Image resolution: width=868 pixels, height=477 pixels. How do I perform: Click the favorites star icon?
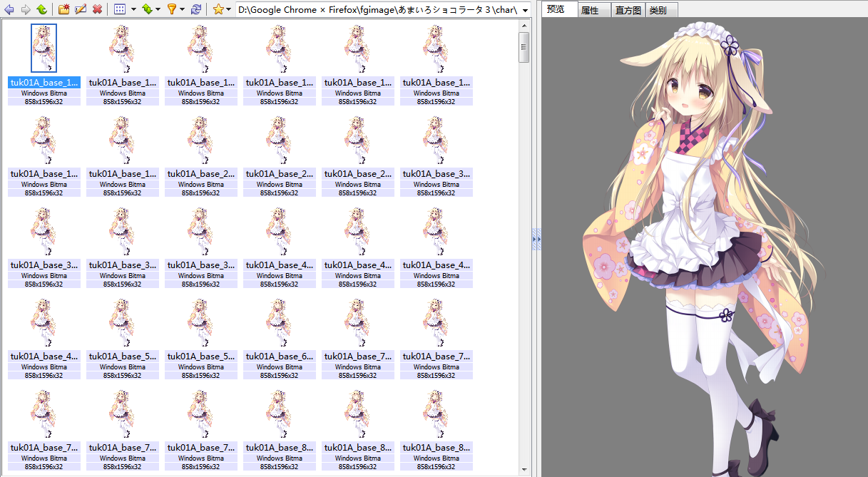218,10
